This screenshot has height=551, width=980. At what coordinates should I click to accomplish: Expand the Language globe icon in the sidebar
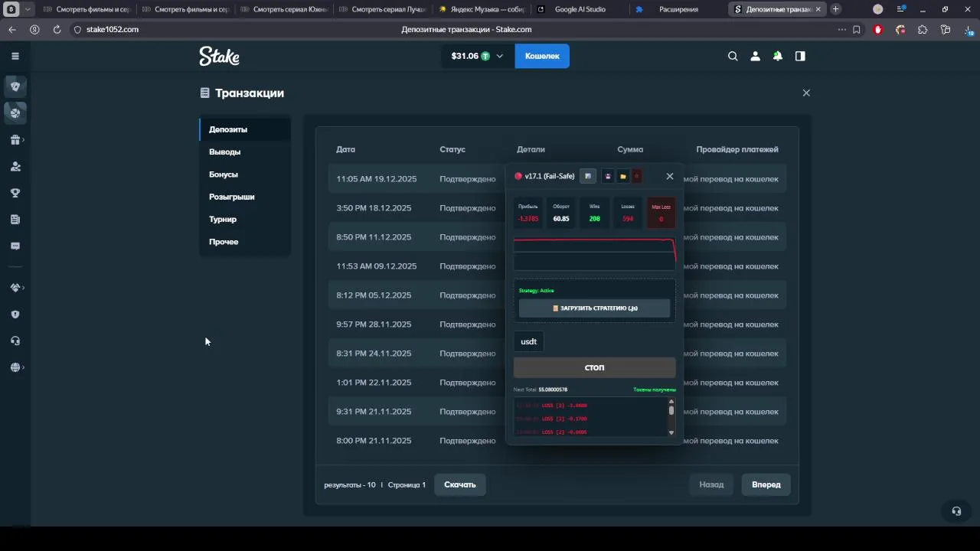point(15,367)
